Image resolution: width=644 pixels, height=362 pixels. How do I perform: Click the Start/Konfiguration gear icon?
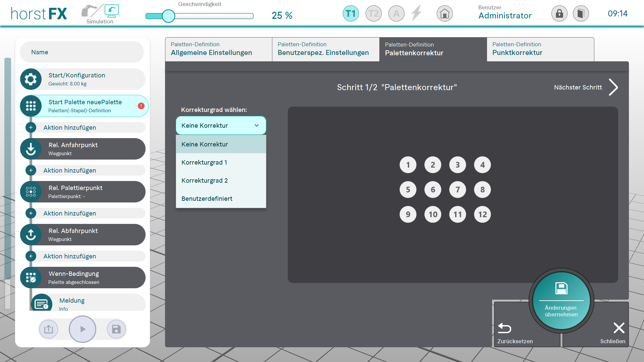(31, 79)
